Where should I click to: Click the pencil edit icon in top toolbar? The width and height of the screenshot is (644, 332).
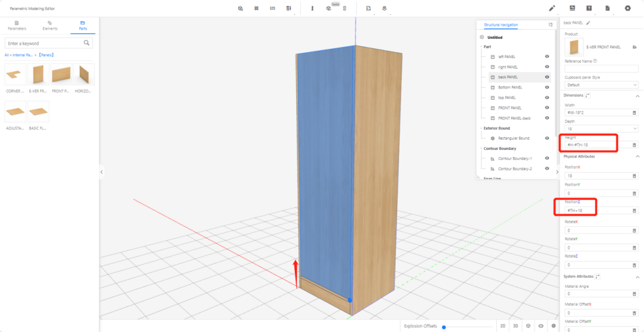coord(552,8)
